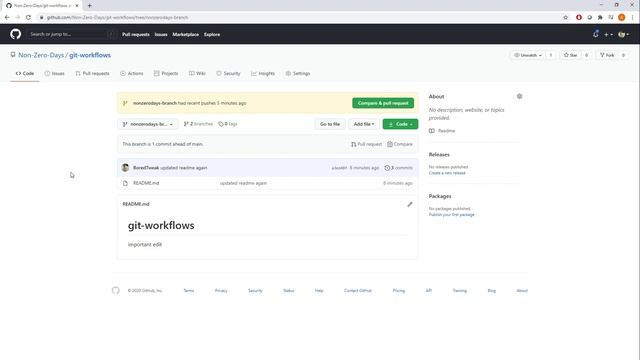Open the 3 commits link
The width and height of the screenshot is (640, 360).
[398, 168]
